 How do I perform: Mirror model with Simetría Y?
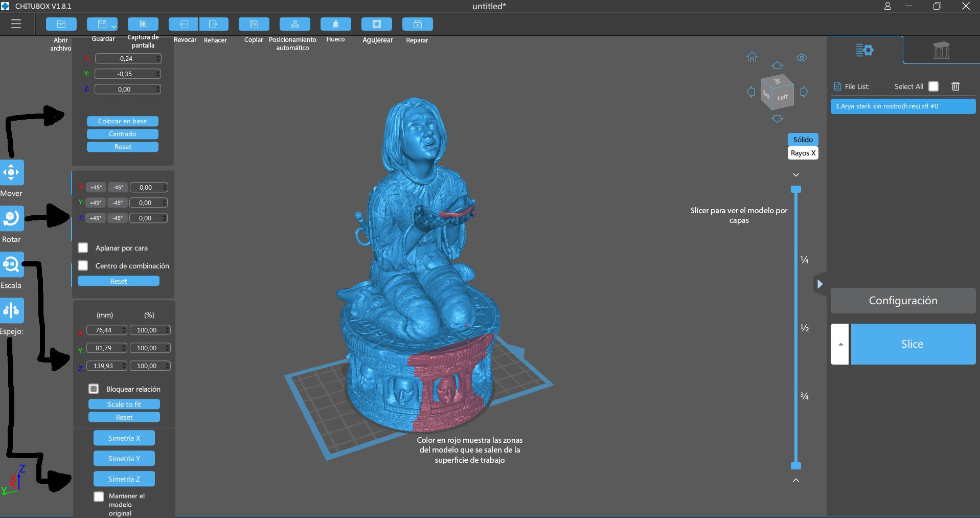[124, 459]
